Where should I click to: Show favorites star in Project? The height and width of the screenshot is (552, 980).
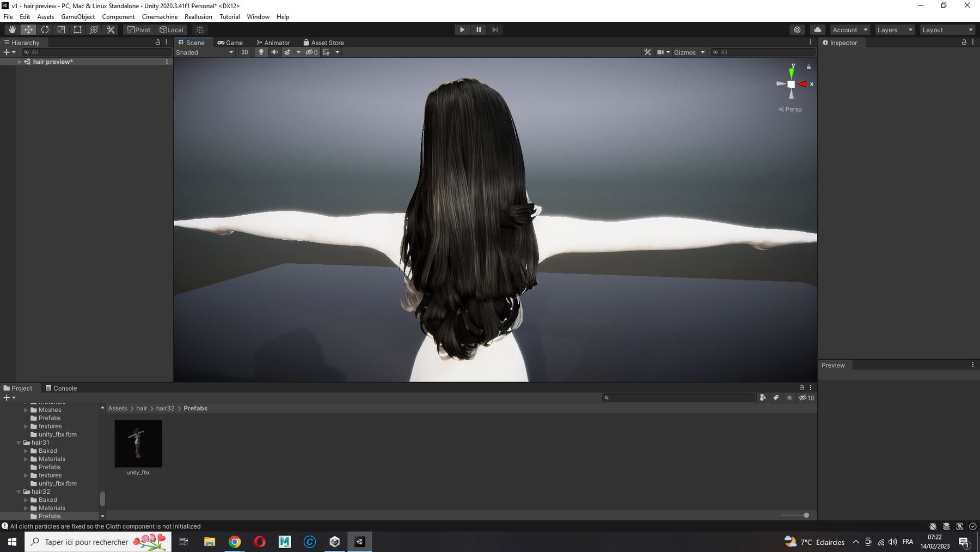(789, 398)
